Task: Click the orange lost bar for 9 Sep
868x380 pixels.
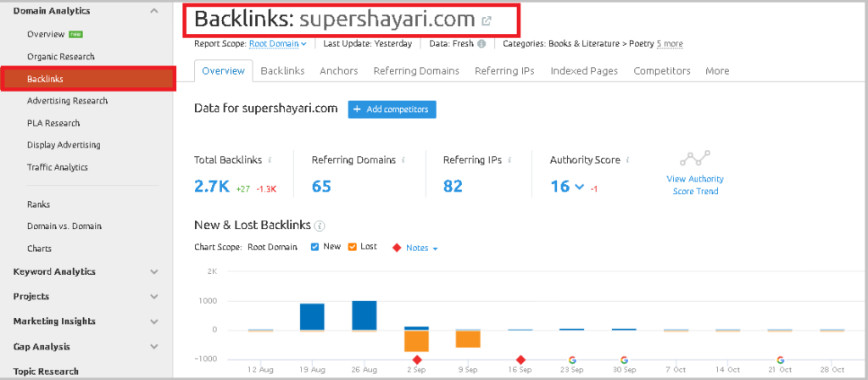Action: (x=468, y=339)
